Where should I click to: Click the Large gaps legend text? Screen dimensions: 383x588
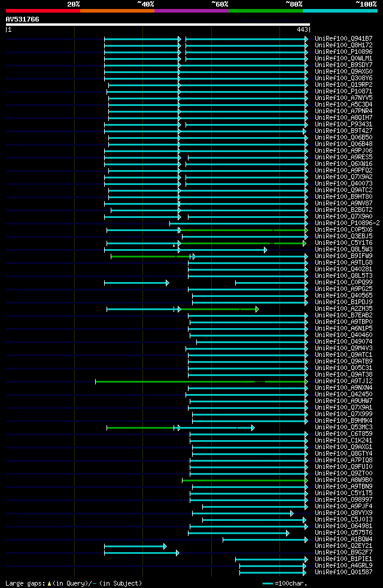74,583
